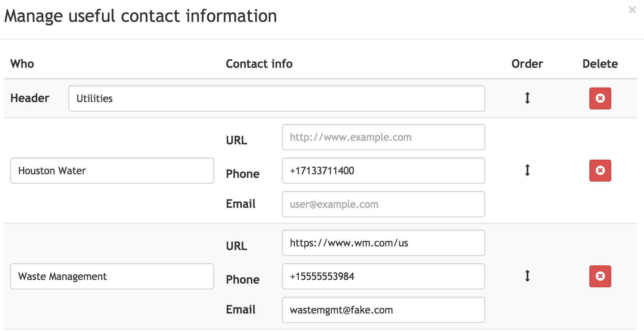Edit Waste Management phone number field

pyautogui.click(x=383, y=276)
